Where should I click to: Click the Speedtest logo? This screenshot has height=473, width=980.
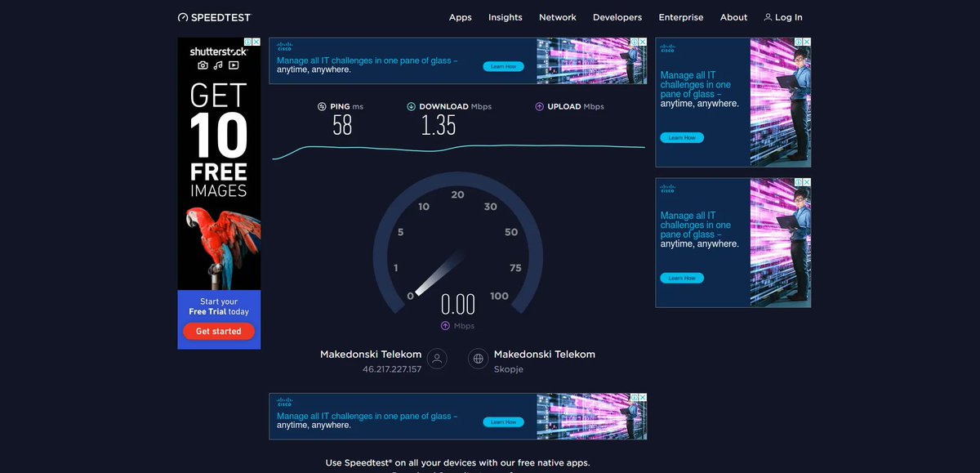click(x=214, y=17)
